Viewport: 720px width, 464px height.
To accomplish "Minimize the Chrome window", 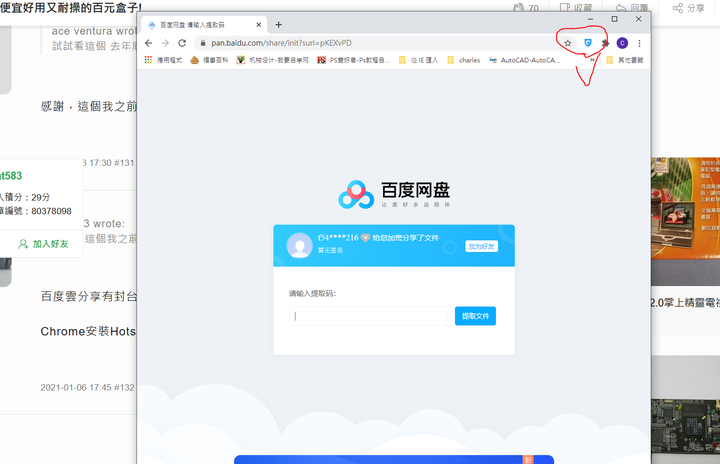I will click(591, 19).
